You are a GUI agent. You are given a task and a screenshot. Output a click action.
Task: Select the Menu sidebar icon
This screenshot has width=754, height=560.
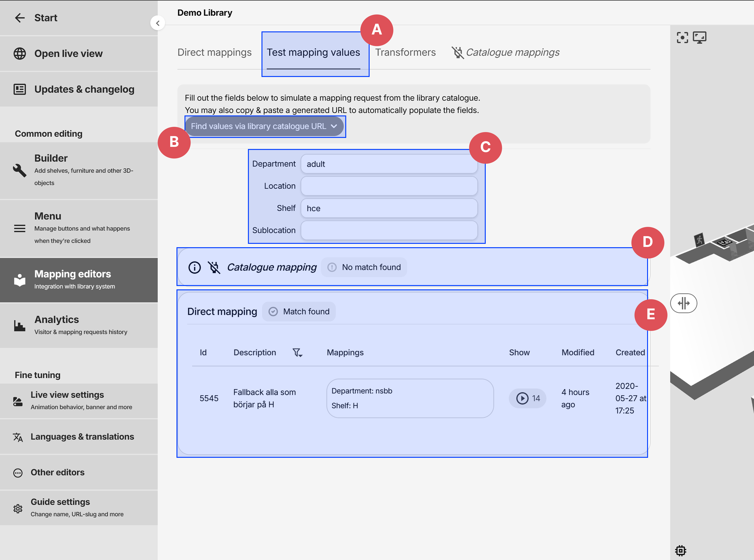[x=19, y=228]
